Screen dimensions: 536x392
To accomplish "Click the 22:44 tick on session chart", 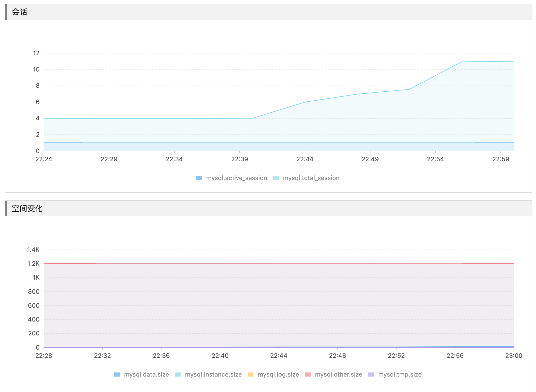I will (305, 159).
